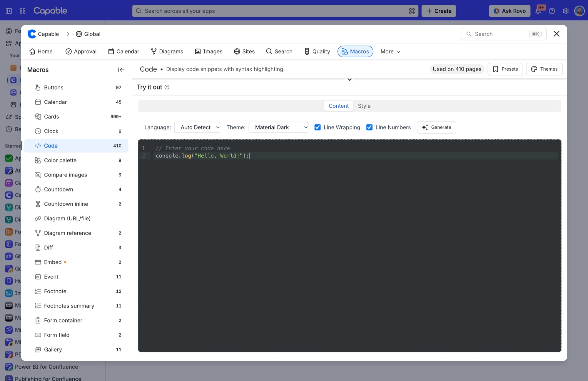
Task: Click the Generate button
Action: pyautogui.click(x=436, y=127)
